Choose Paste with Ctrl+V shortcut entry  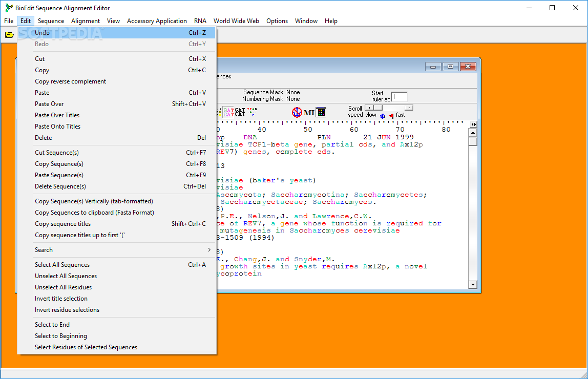pos(117,93)
